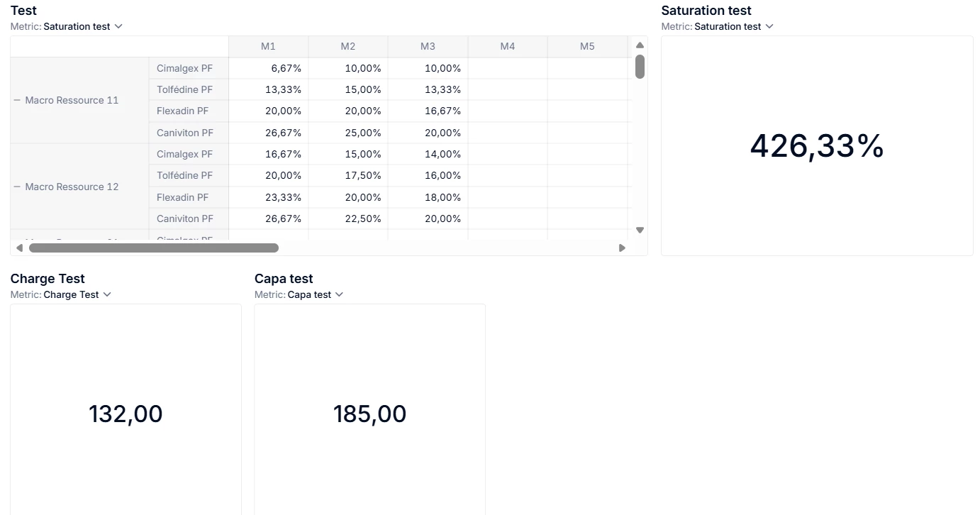Click the table's horizontal scrollbar thumb

(x=153, y=248)
